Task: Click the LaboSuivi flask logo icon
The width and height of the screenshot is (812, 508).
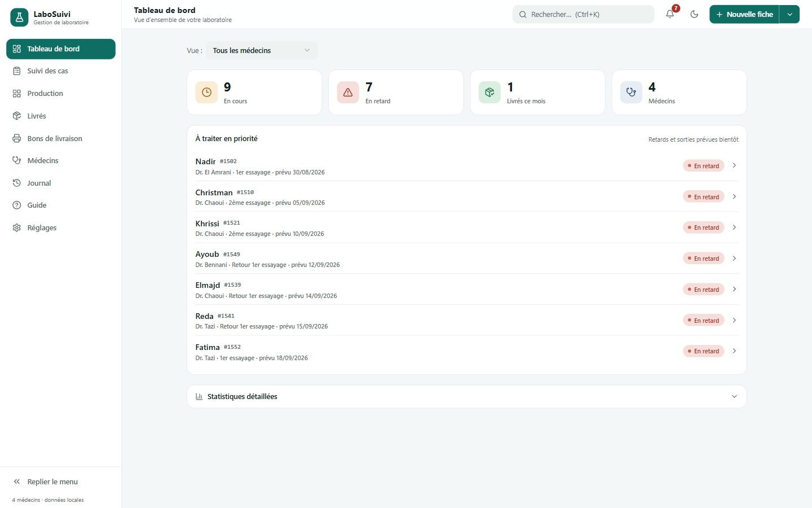Action: (19, 17)
